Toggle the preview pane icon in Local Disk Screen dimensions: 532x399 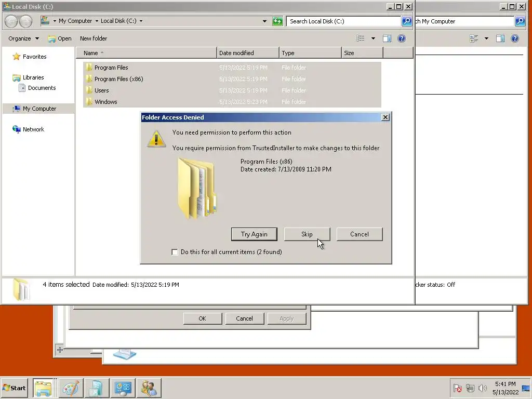[x=387, y=38]
